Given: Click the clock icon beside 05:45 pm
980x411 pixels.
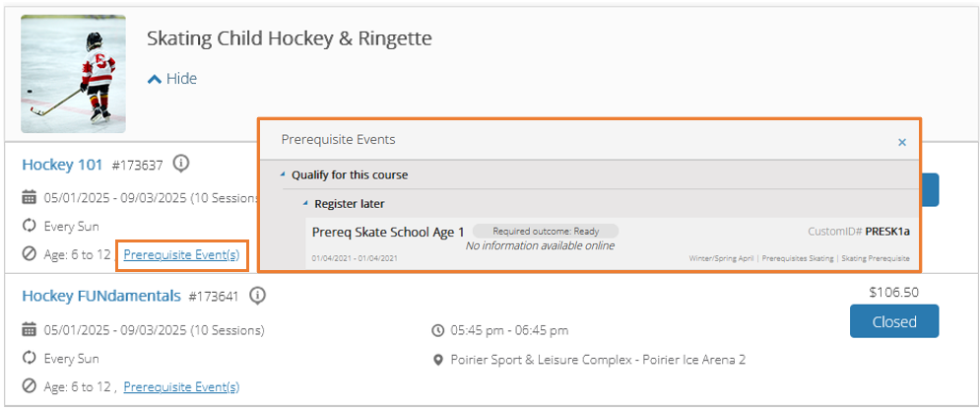Looking at the screenshot, I should 438,330.
